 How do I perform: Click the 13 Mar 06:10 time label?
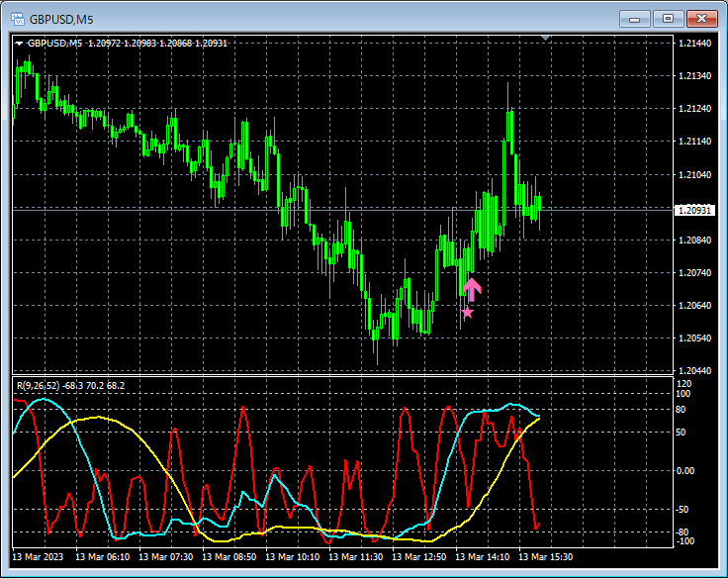click(103, 556)
